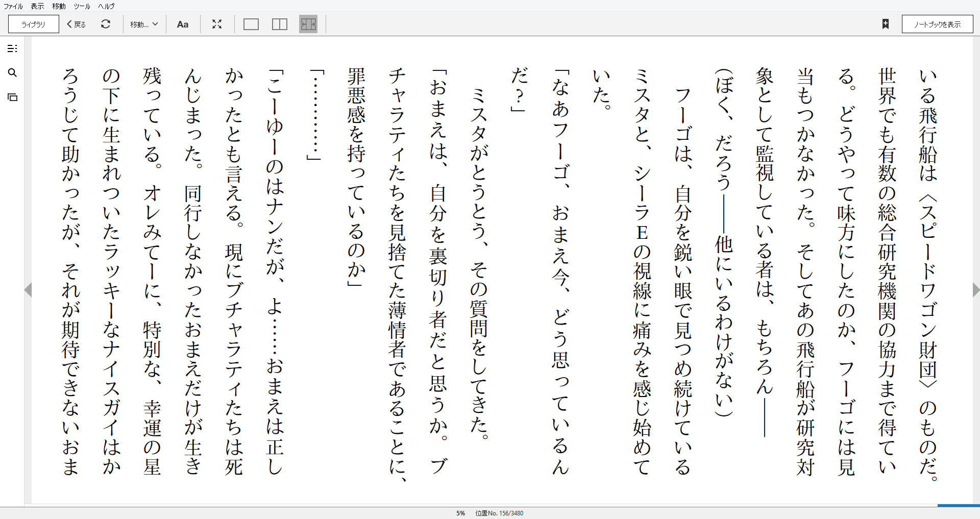Sync to furthest page with the refresh icon
Screen dimensions: 980x519
(x=106, y=23)
